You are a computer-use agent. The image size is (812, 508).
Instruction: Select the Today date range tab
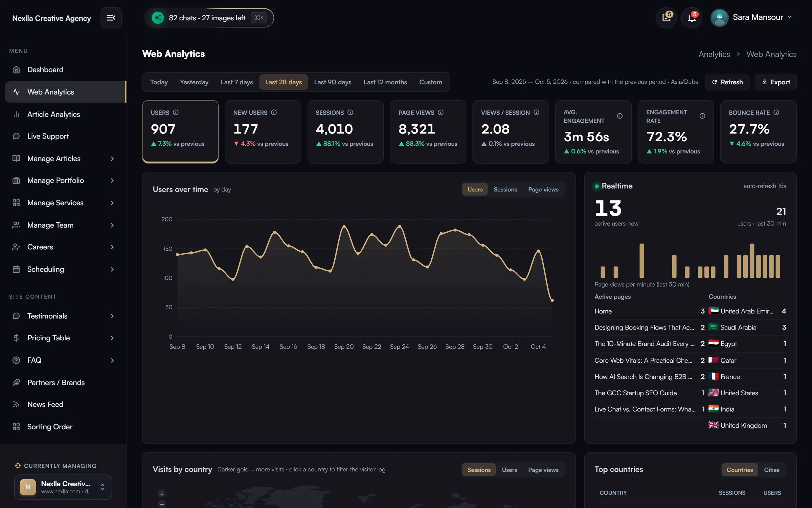(159, 82)
